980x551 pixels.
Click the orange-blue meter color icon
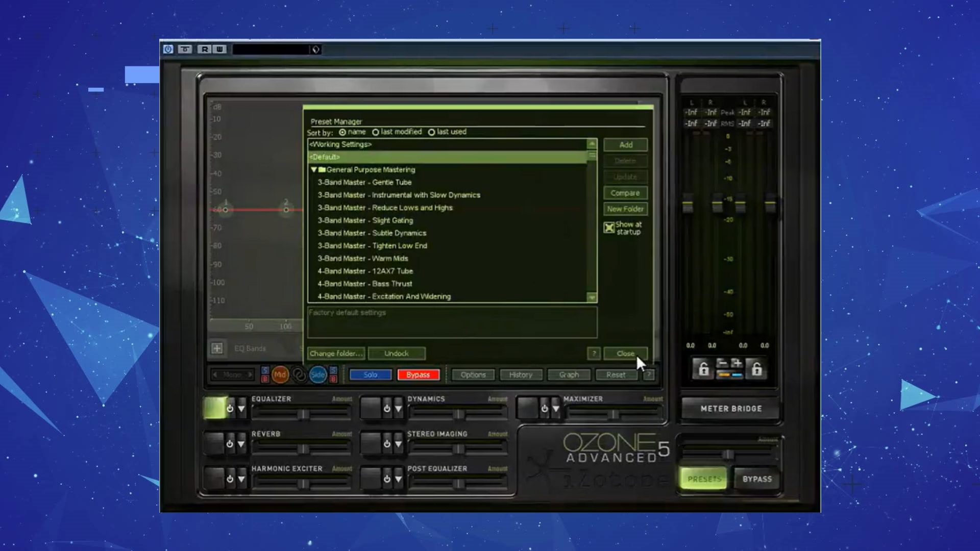coord(730,374)
